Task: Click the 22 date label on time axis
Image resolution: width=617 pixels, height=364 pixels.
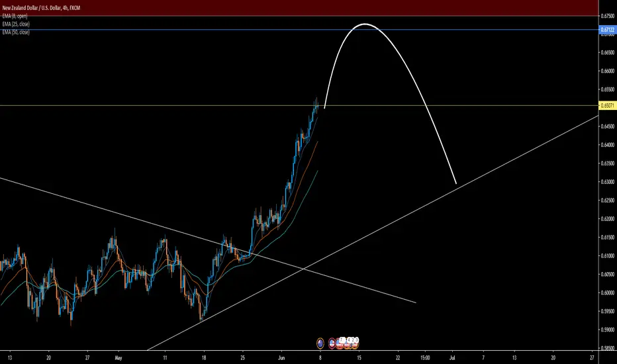Action: coord(398,357)
